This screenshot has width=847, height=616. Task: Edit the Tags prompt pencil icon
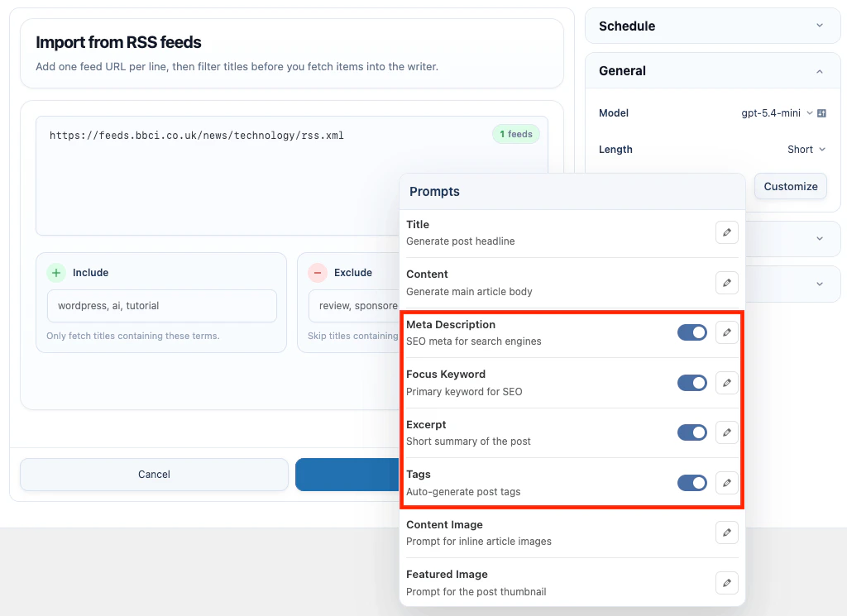click(x=726, y=483)
